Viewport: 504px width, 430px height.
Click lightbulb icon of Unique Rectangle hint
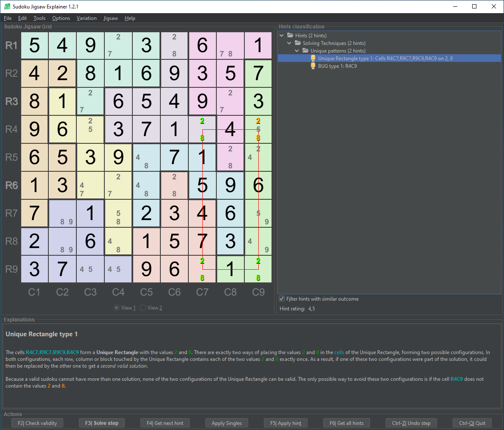(313, 58)
